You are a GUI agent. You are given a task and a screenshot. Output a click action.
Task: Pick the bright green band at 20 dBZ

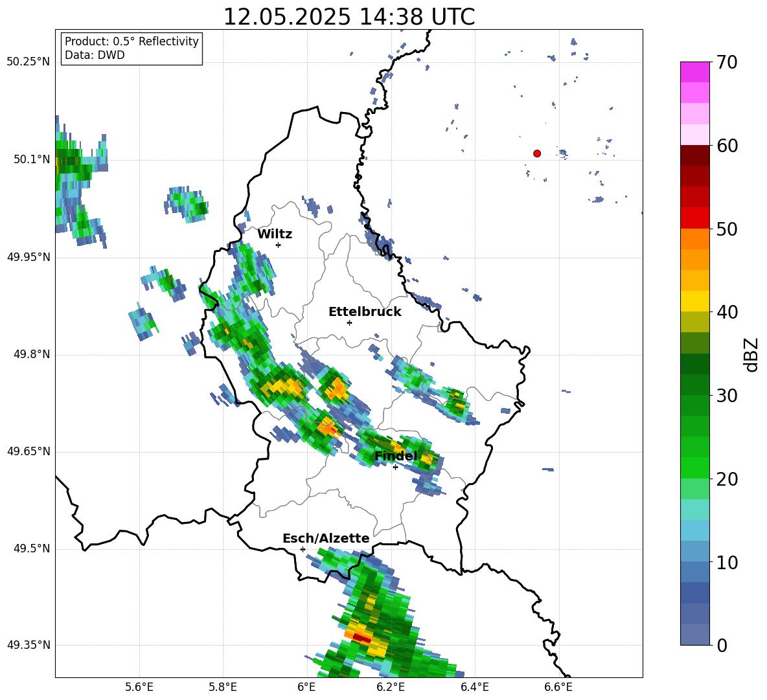coord(694,468)
